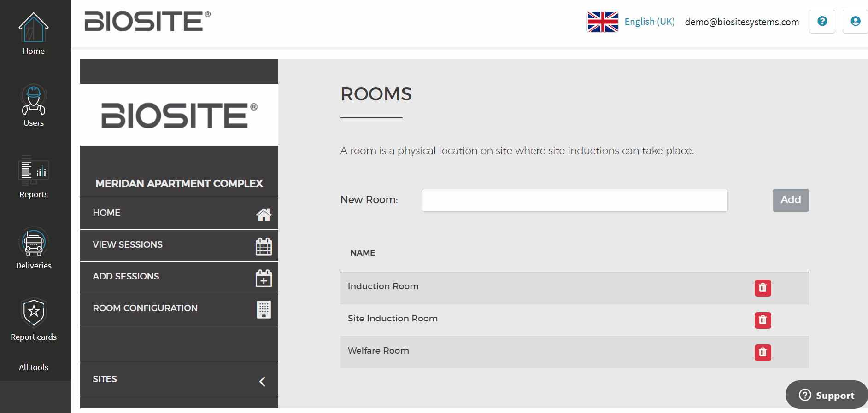Click the Add room button
The width and height of the screenshot is (868, 413).
pos(791,200)
